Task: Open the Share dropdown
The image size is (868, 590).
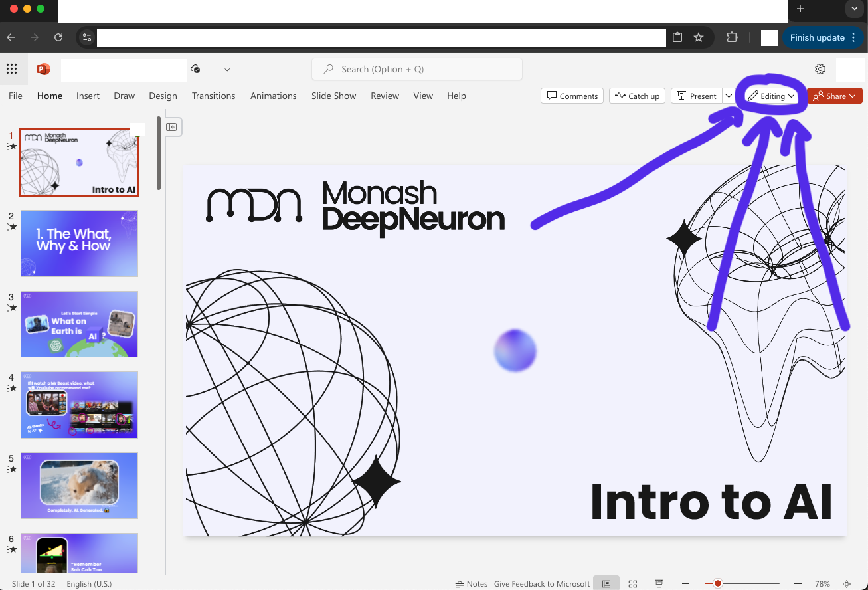Action: (x=835, y=96)
